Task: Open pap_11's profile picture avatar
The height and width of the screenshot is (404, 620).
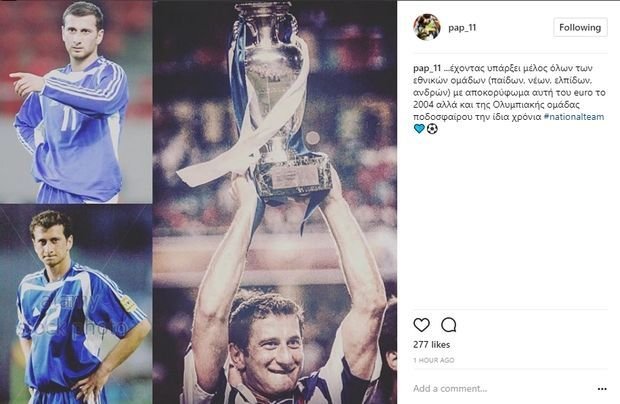Action: click(427, 27)
